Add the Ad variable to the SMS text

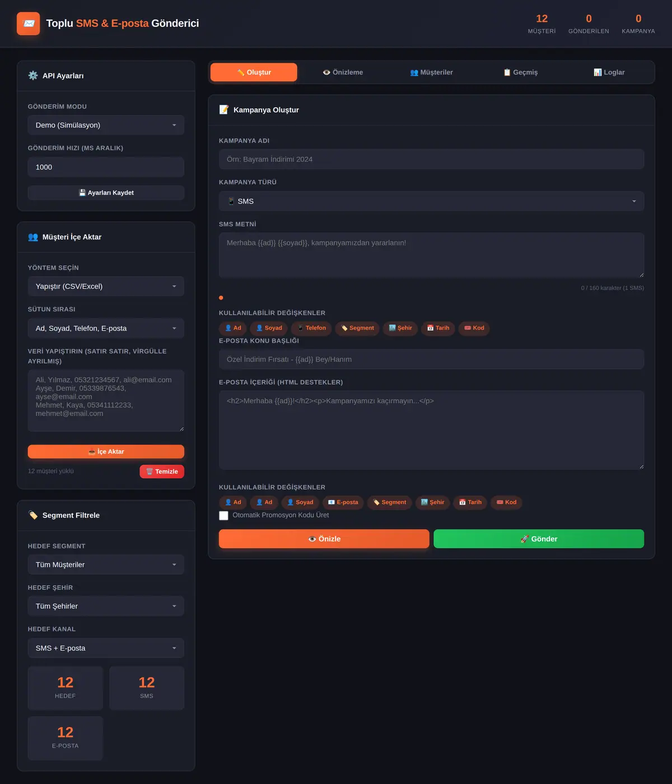(x=233, y=328)
